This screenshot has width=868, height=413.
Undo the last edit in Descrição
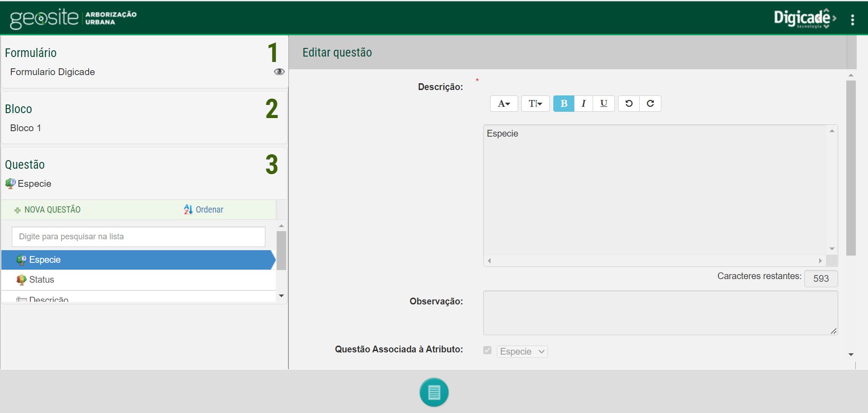tap(629, 104)
